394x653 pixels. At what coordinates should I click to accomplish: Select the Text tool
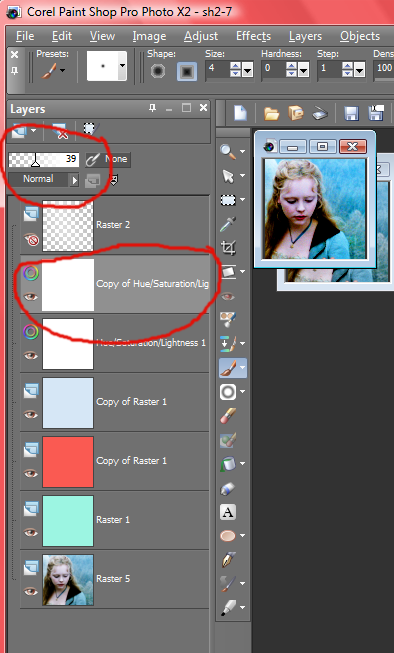pyautogui.click(x=228, y=512)
